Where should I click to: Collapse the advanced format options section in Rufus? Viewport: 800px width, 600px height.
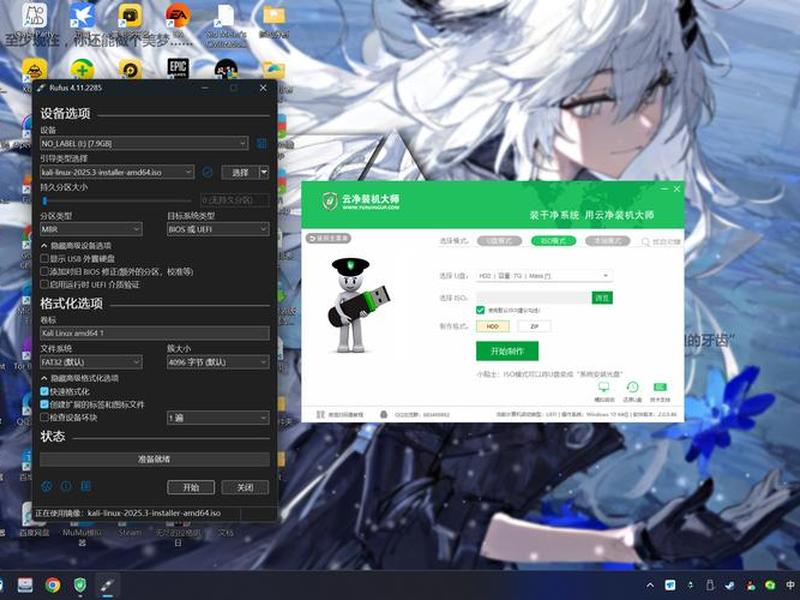pyautogui.click(x=80, y=378)
